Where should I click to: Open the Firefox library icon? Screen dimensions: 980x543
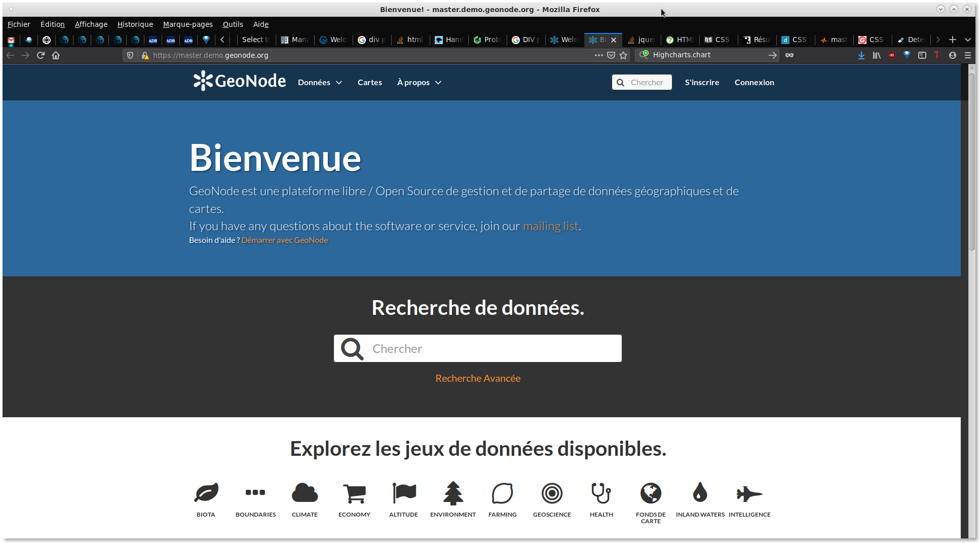(876, 55)
